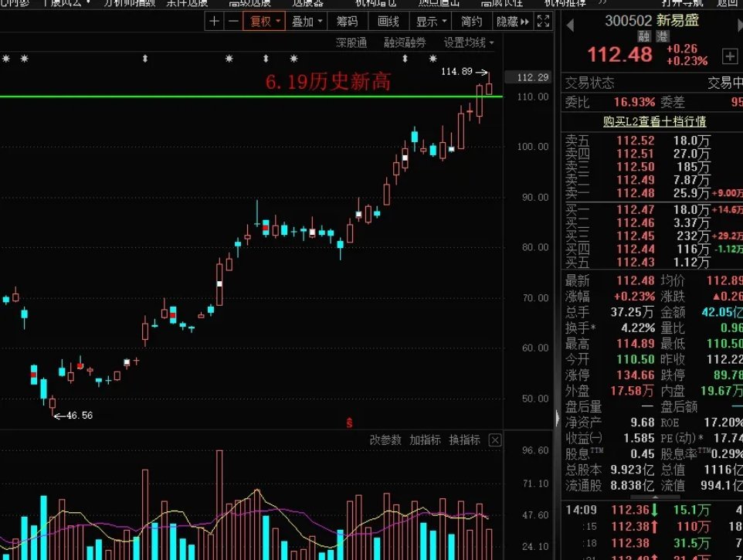Go to previous stock with left arrow
The image size is (743, 560).
click(x=570, y=25)
